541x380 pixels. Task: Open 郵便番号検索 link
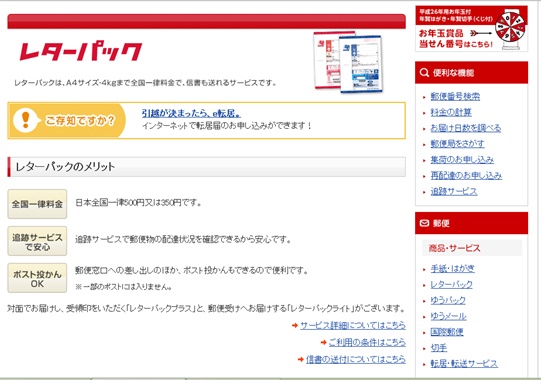[x=455, y=96]
